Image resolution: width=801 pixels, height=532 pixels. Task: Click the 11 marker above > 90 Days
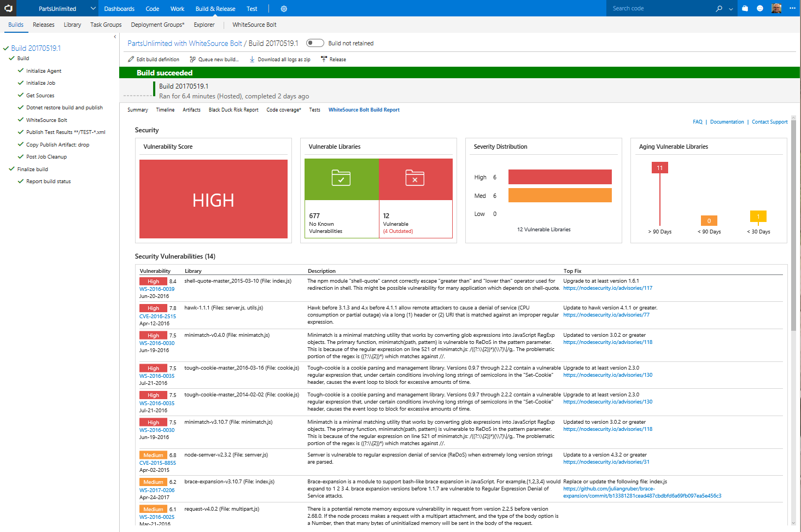660,168
